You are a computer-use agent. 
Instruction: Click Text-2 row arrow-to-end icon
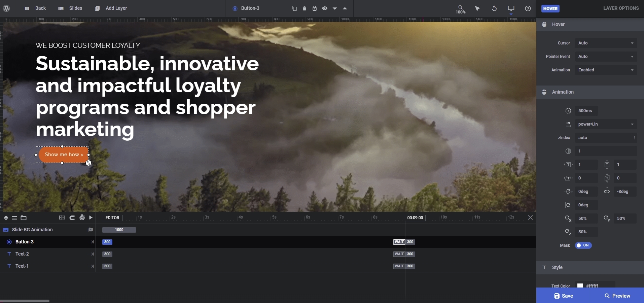(91, 254)
